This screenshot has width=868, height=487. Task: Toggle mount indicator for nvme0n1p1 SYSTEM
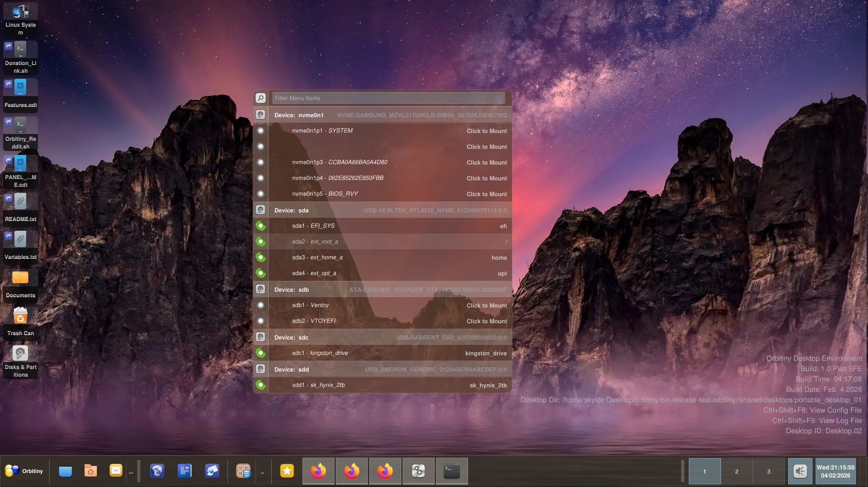(260, 131)
